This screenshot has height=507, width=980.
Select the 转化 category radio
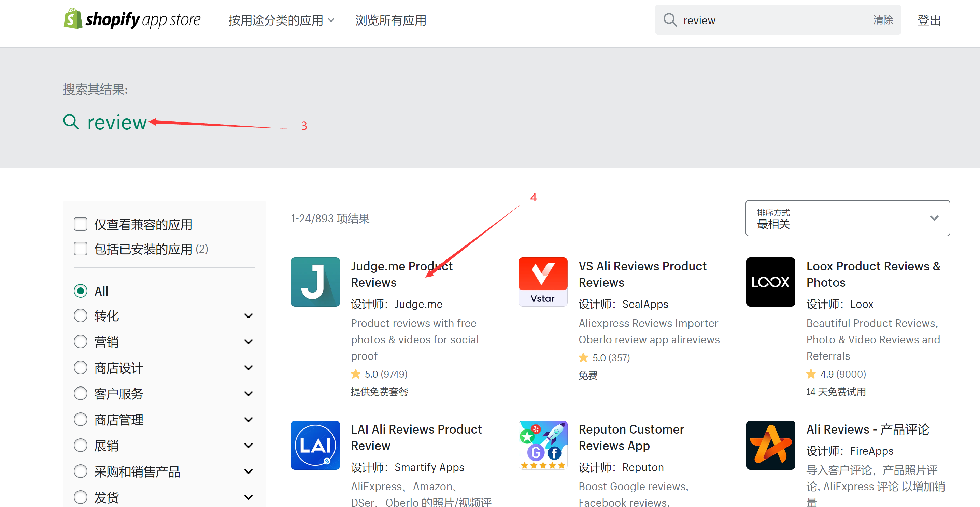[x=80, y=315]
